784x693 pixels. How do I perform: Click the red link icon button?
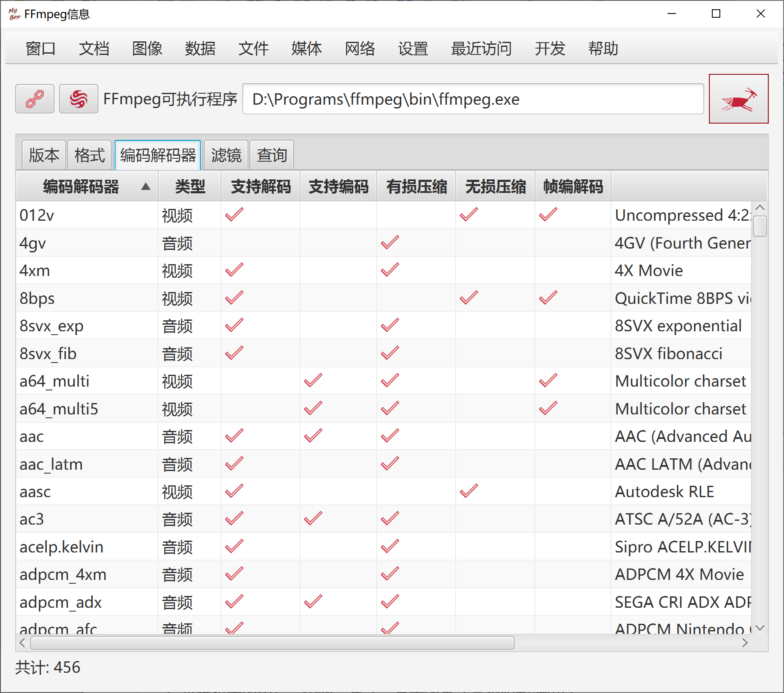pos(35,99)
